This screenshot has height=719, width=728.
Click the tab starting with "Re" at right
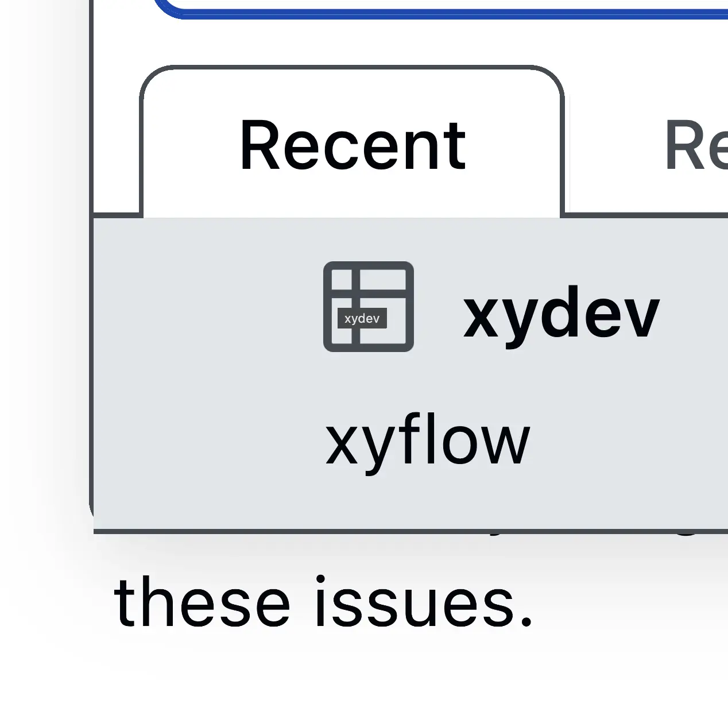(x=695, y=145)
